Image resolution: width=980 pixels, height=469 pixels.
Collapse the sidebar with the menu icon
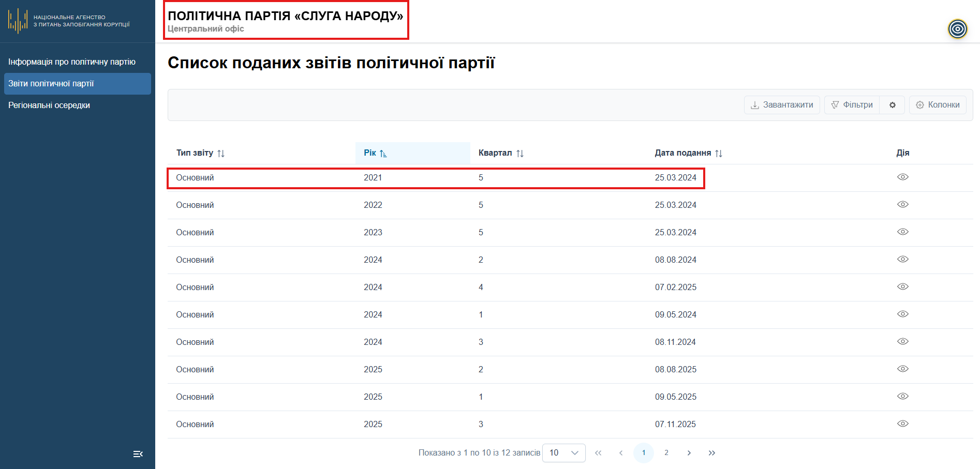tap(138, 454)
